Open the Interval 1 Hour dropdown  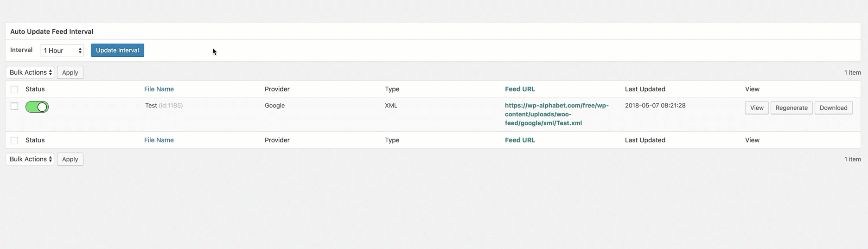pyautogui.click(x=62, y=51)
